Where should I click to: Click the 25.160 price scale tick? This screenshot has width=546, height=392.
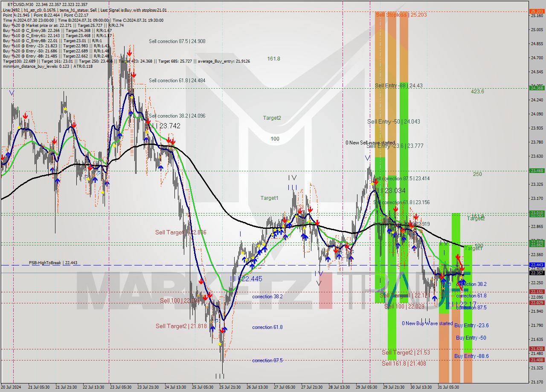[x=537, y=16]
